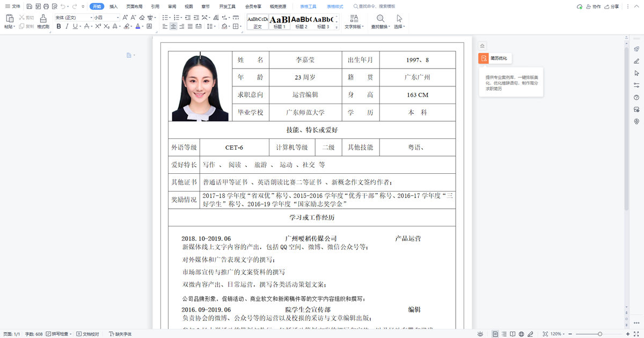644x338 pixels.
Task: Toggle Align Left paragraph
Action: [165, 26]
